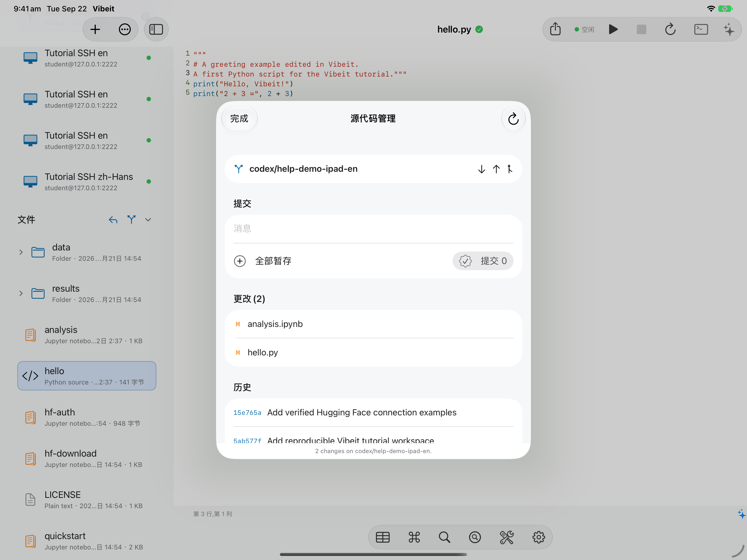This screenshot has height=560, width=747.
Task: Open the results folder row
Action: (87, 293)
